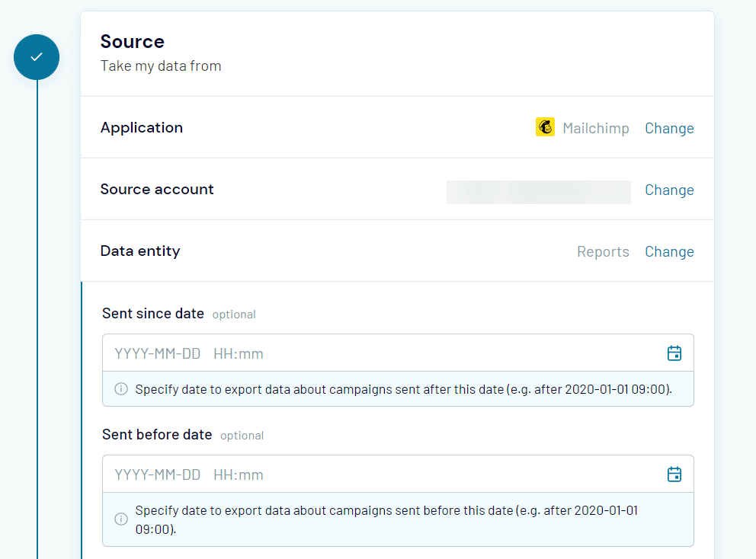Screen dimensions: 756x559
Task: Click the 'Sent since date' field label
Action: (153, 314)
